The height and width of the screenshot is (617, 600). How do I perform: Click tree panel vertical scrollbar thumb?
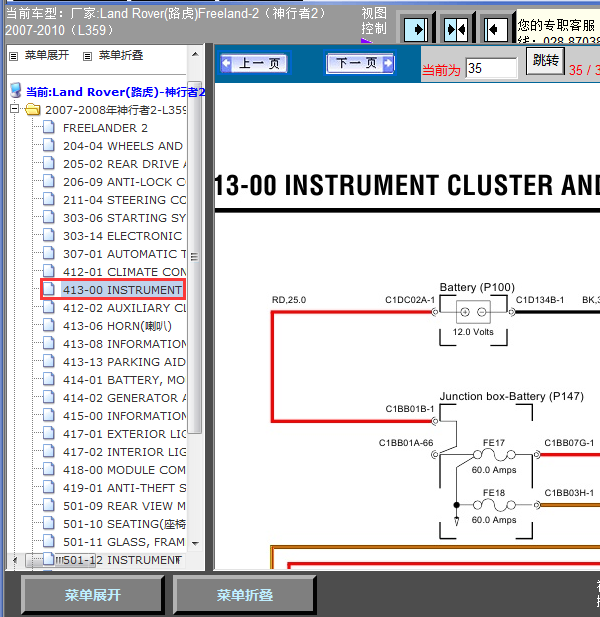(195, 257)
